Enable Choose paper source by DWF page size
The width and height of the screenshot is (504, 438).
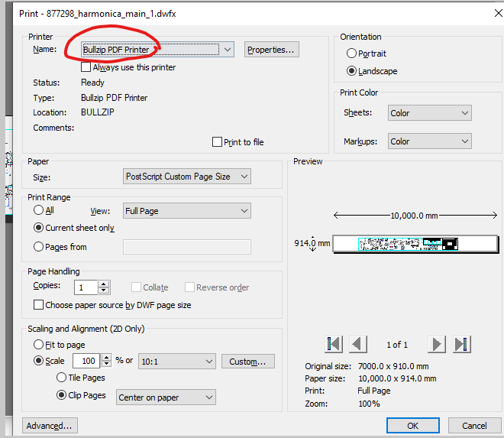(x=39, y=305)
